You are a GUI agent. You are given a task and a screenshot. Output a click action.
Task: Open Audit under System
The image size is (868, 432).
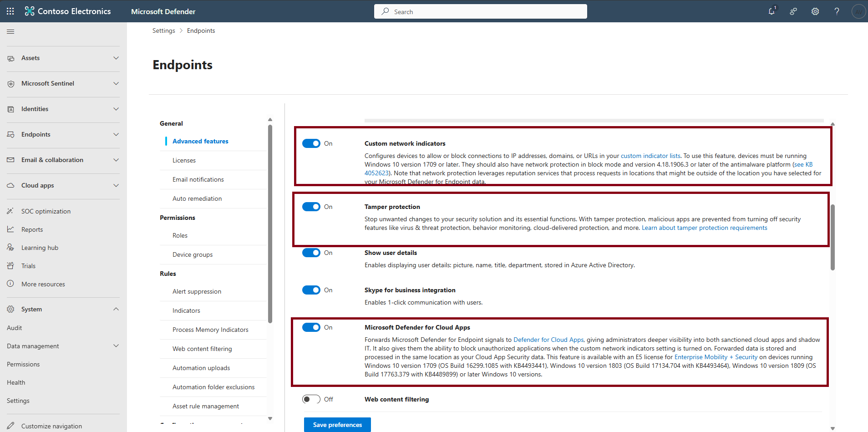pos(14,328)
